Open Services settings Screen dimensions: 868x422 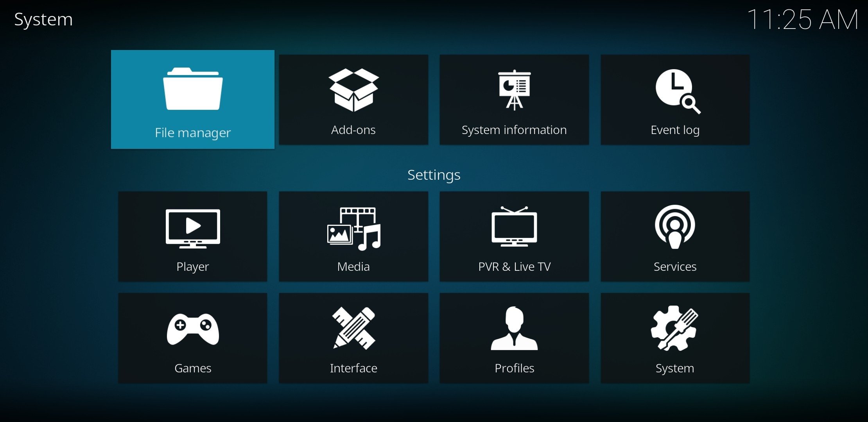tap(674, 238)
